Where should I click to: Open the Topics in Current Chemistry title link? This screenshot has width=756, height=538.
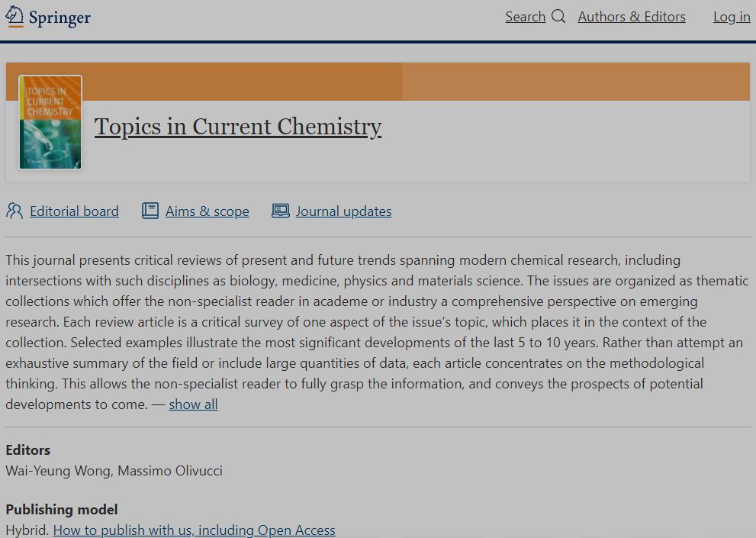coord(238,127)
